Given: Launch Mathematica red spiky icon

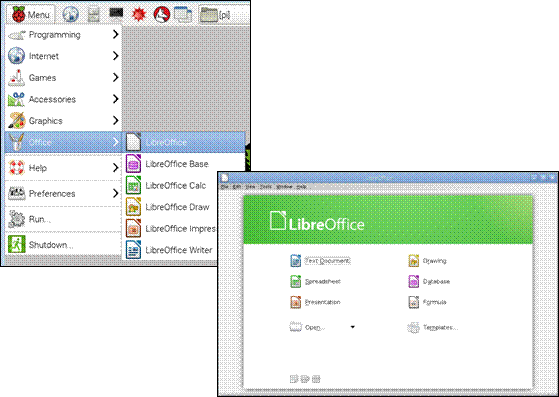Looking at the screenshot, I should coord(139,14).
